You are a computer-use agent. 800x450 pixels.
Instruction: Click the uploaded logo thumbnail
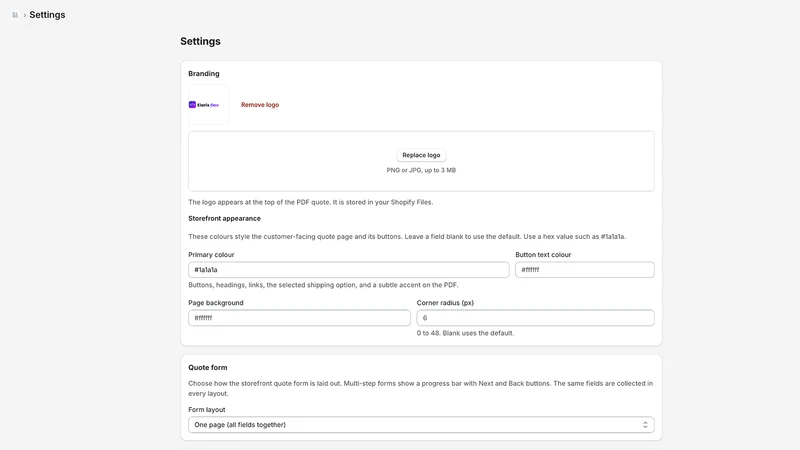coord(208,105)
